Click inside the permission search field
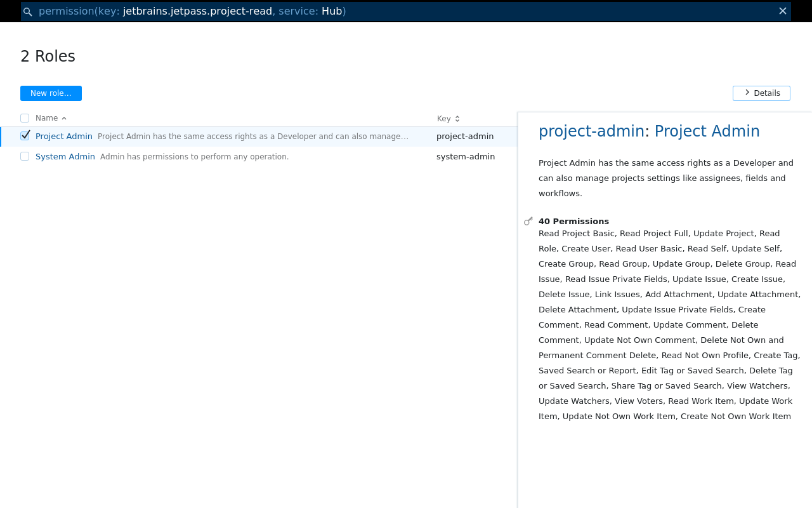This screenshot has height=508, width=812. (x=381, y=11)
